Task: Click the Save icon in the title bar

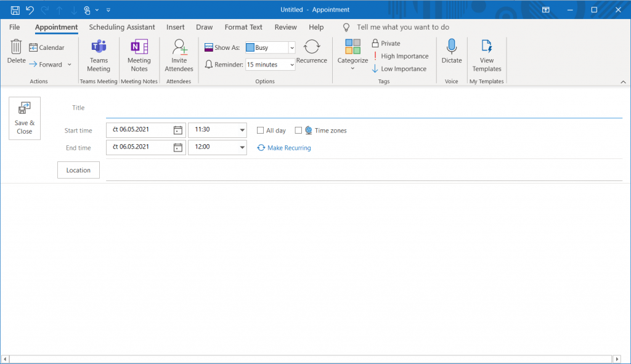Action: (x=15, y=10)
